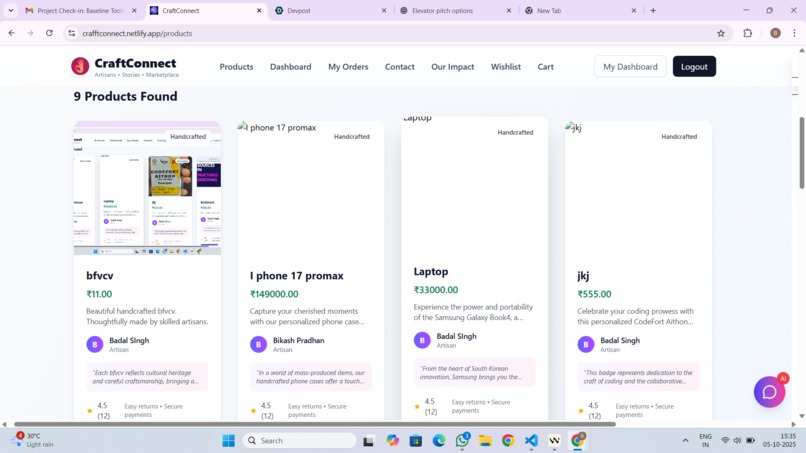Open the Dashboard nav link
The width and height of the screenshot is (806, 453).
tap(290, 67)
